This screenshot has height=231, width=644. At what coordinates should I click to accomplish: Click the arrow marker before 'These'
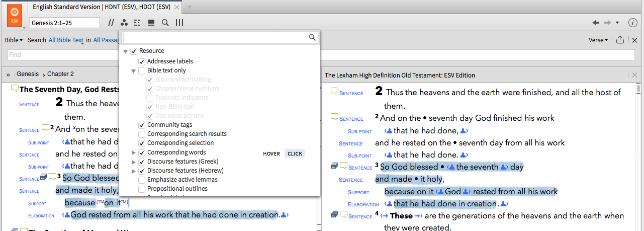click(x=385, y=216)
